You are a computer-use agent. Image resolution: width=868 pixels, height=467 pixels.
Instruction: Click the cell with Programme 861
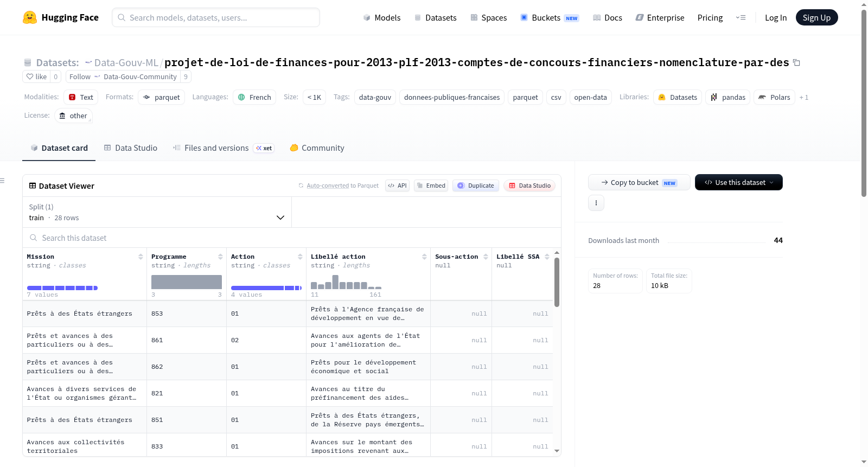click(187, 340)
